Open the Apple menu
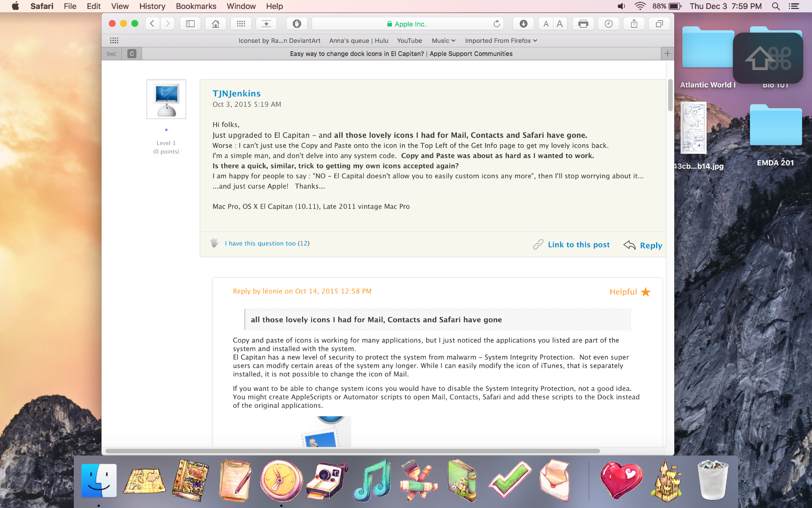812x508 pixels. click(16, 6)
